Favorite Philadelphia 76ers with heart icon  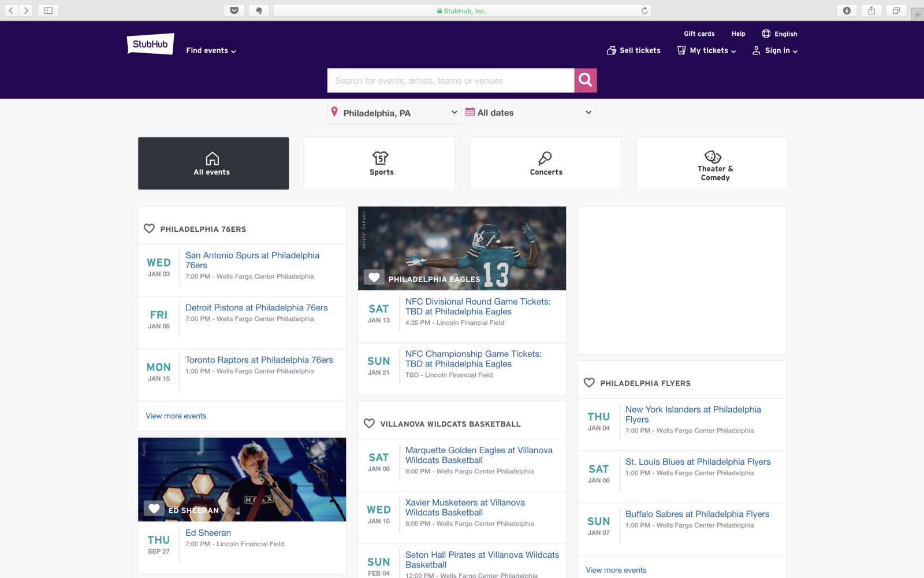(149, 228)
